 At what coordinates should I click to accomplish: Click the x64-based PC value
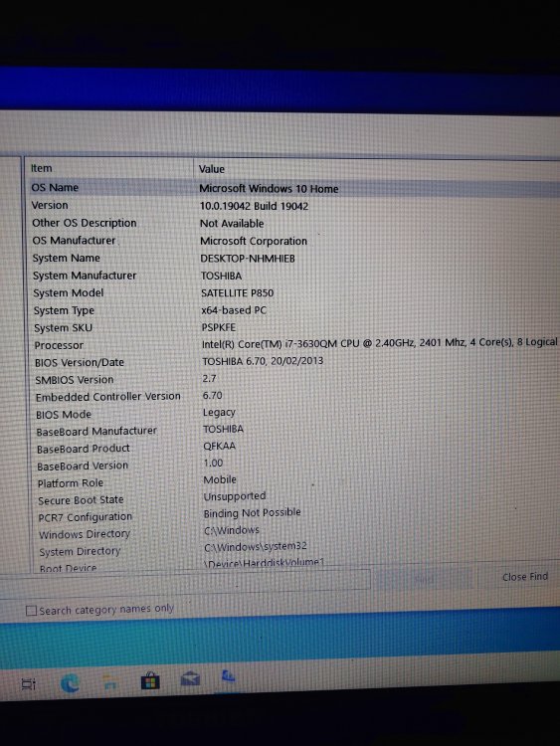pos(234,310)
